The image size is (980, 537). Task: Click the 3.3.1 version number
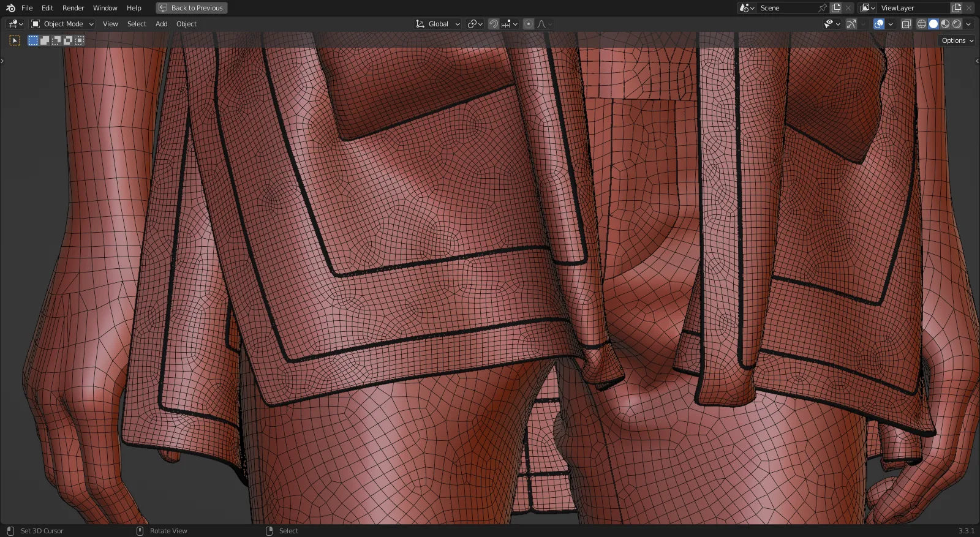(x=966, y=531)
